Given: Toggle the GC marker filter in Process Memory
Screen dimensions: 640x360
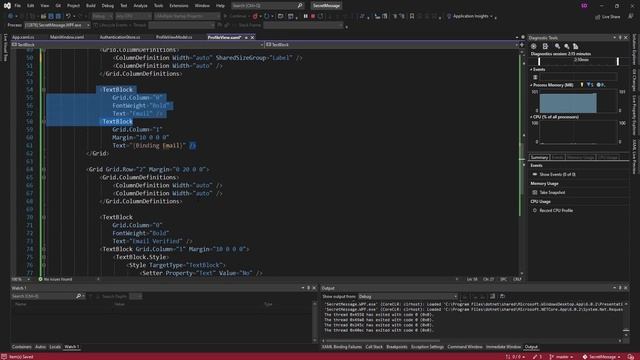Looking at the screenshot, I should (582, 85).
